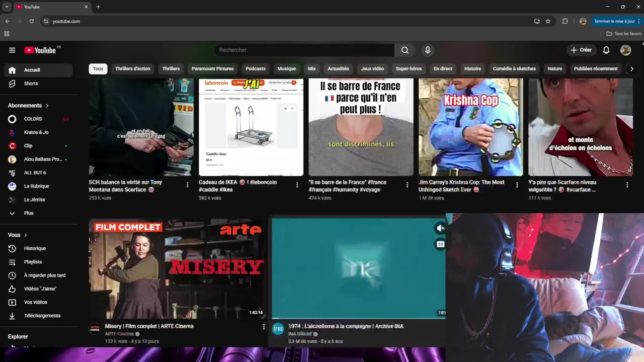Screen dimensions: 644x362
Task: Select the Jeux vidéo chip
Action: [x=372, y=69]
